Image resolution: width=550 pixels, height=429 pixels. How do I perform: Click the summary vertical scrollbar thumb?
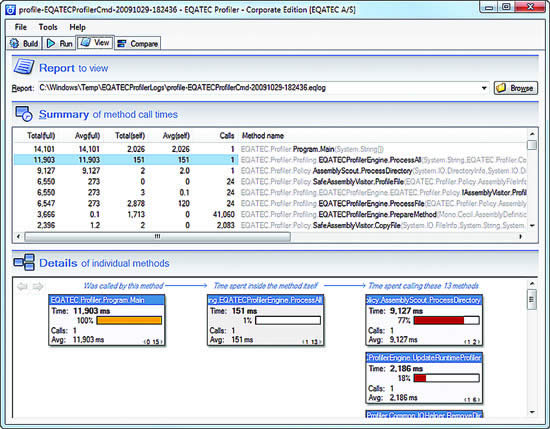[532, 145]
